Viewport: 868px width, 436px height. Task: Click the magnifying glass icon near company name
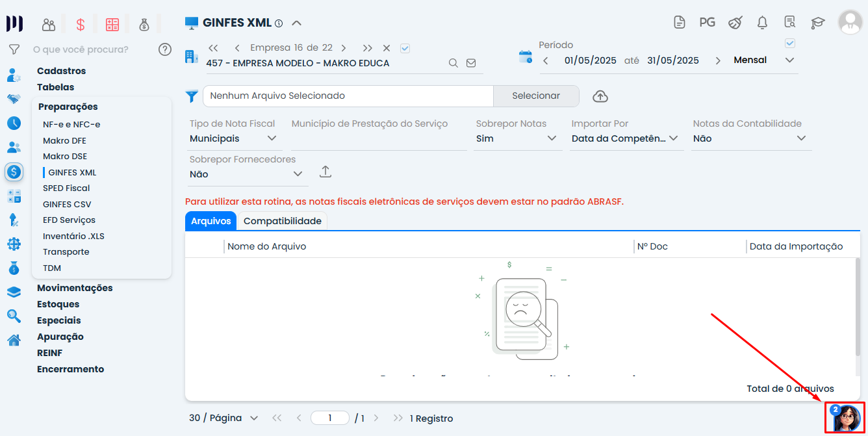(x=453, y=63)
